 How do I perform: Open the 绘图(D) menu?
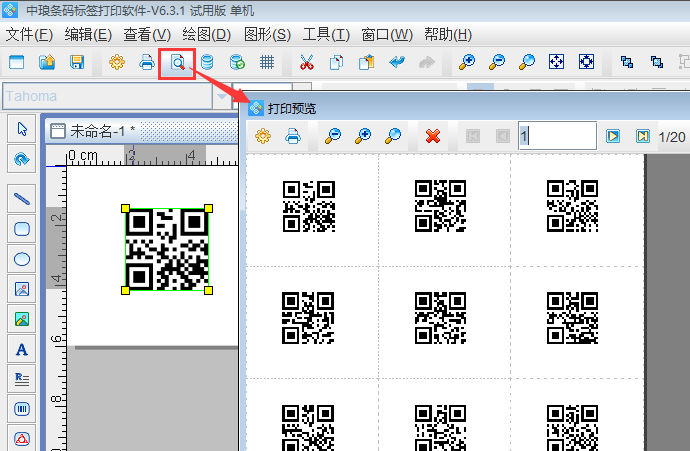pos(207,34)
